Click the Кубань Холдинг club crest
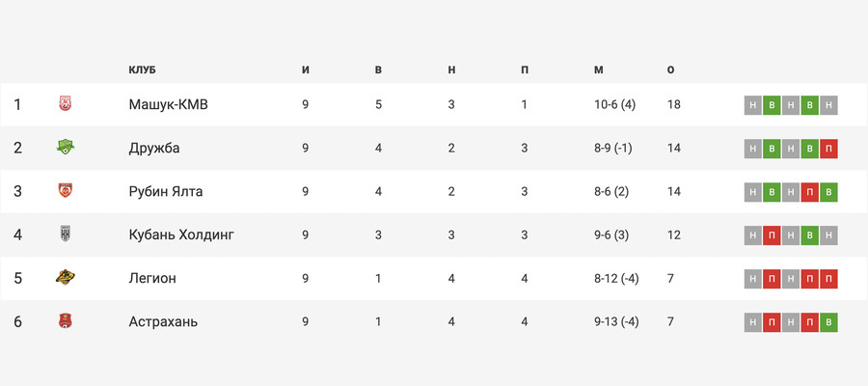This screenshot has width=868, height=386. tap(66, 234)
